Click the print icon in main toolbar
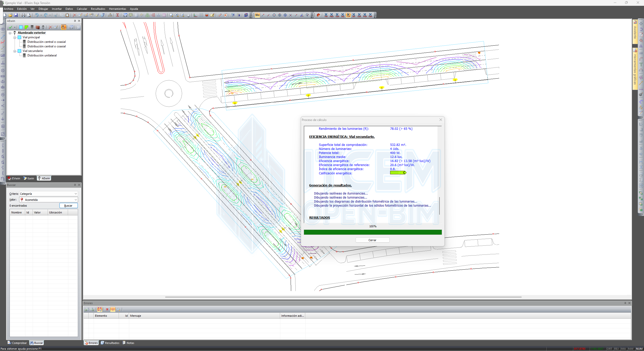 [x=23, y=15]
